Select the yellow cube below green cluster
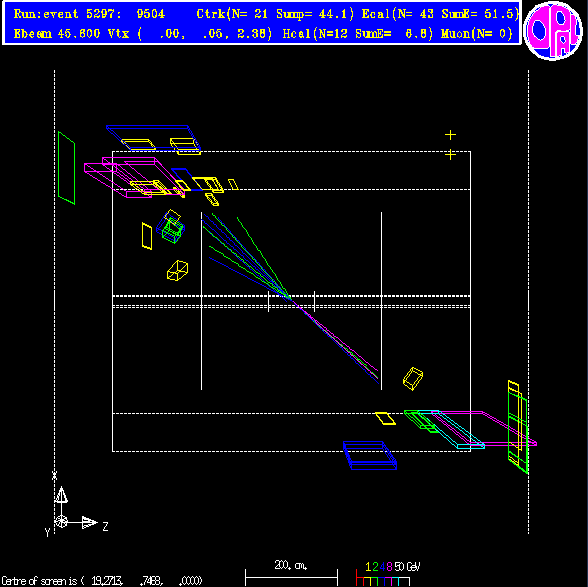This screenshot has height=587, width=588. pyautogui.click(x=177, y=270)
